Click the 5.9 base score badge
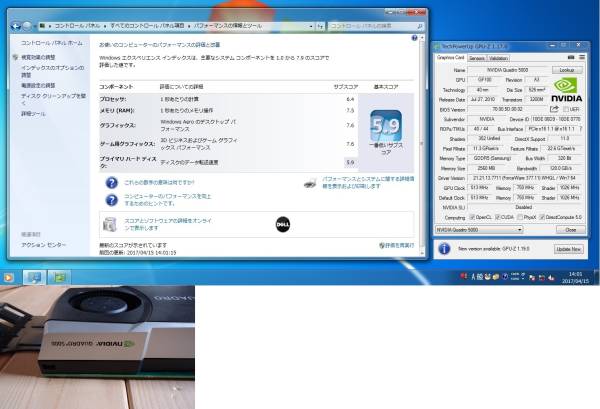Viewport: 600px width, 409px height. pyautogui.click(x=386, y=125)
